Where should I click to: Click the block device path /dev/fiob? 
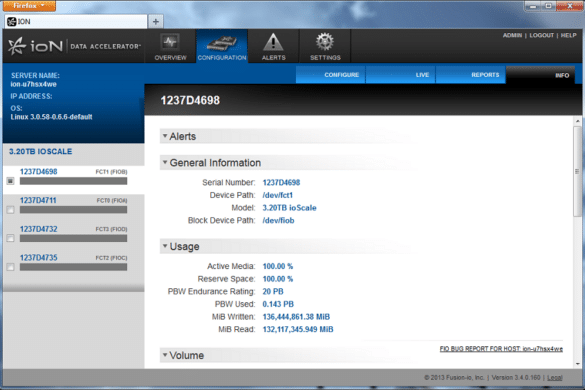[x=278, y=221]
